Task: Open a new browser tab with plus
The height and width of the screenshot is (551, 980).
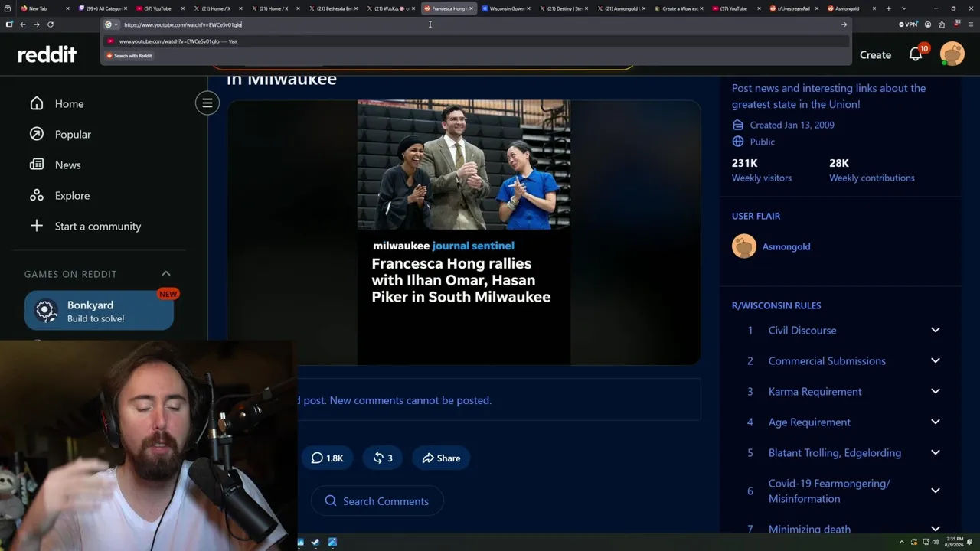Action: (888, 8)
